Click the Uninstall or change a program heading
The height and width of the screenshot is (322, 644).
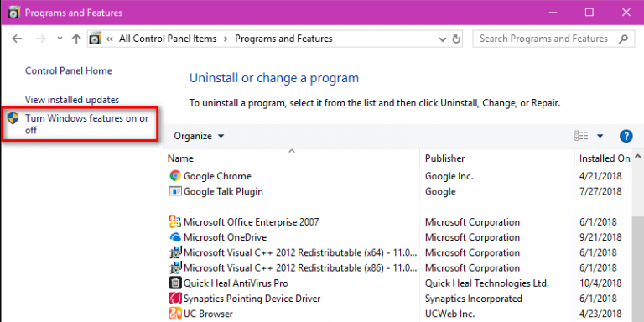coord(274,78)
